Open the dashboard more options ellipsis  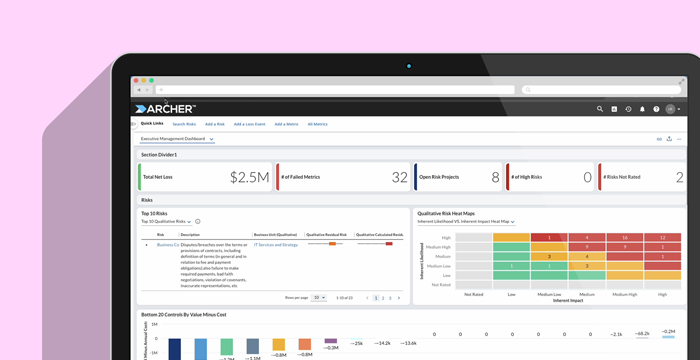tap(679, 139)
